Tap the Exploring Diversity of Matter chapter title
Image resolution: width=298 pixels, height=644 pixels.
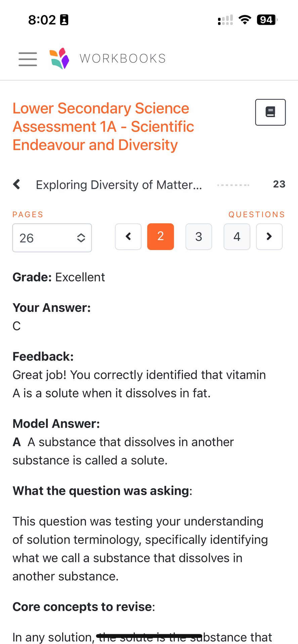pyautogui.click(x=119, y=185)
